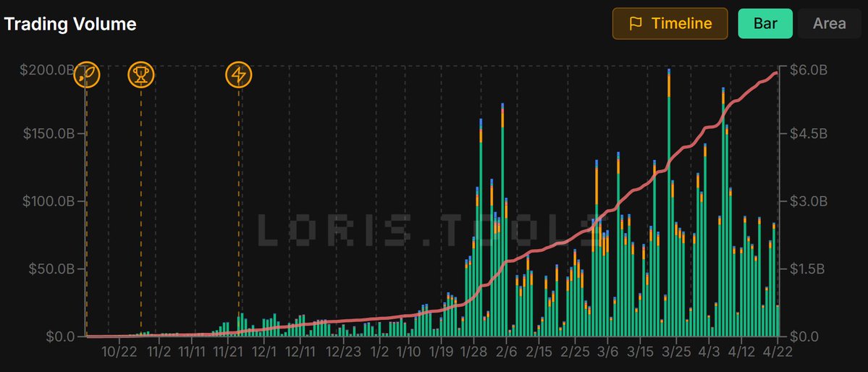
Task: Select the $3.0B right axis label
Action: point(805,201)
